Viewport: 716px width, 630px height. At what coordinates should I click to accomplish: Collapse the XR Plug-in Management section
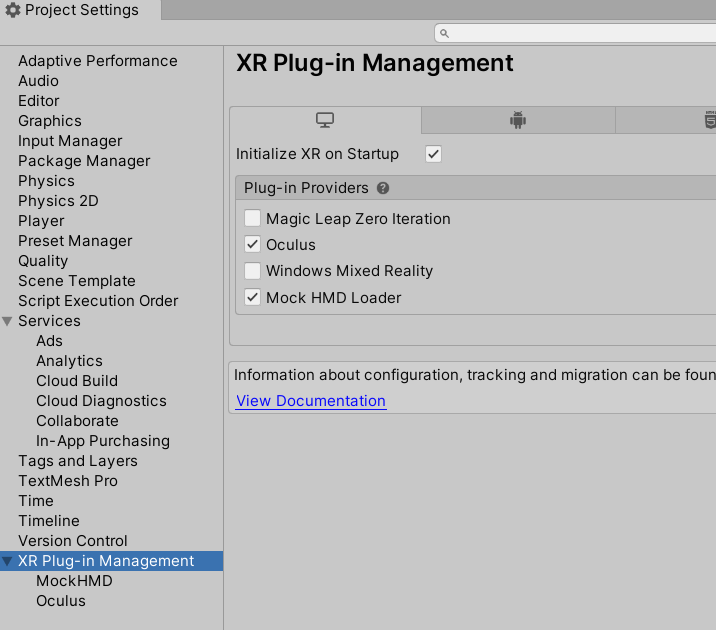pos(7,561)
